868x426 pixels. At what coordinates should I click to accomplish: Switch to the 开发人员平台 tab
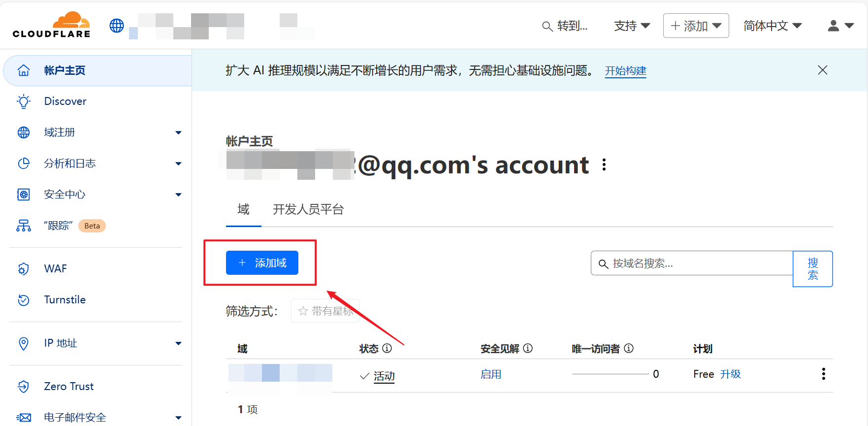pyautogui.click(x=308, y=209)
